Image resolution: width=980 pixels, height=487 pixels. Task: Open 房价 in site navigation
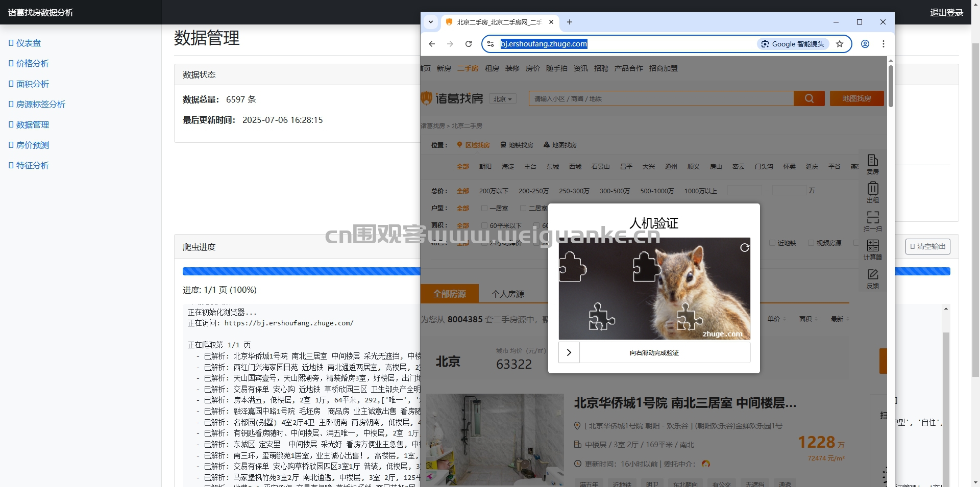(x=532, y=68)
